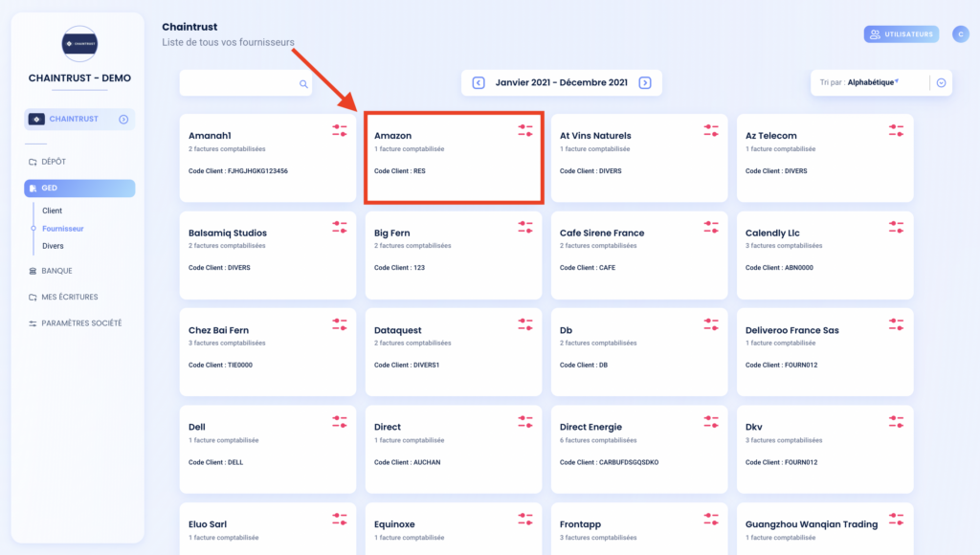Click the Big Fern supplier name

click(391, 233)
